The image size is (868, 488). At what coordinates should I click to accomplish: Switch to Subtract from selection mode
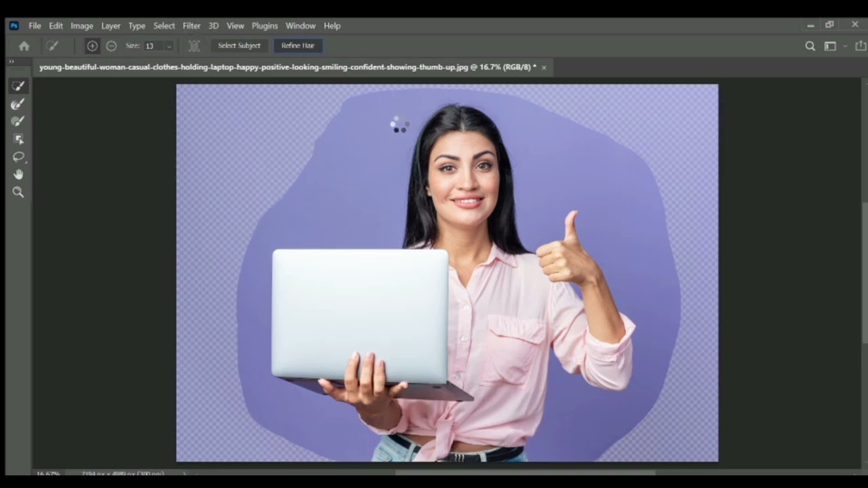pyautogui.click(x=111, y=46)
